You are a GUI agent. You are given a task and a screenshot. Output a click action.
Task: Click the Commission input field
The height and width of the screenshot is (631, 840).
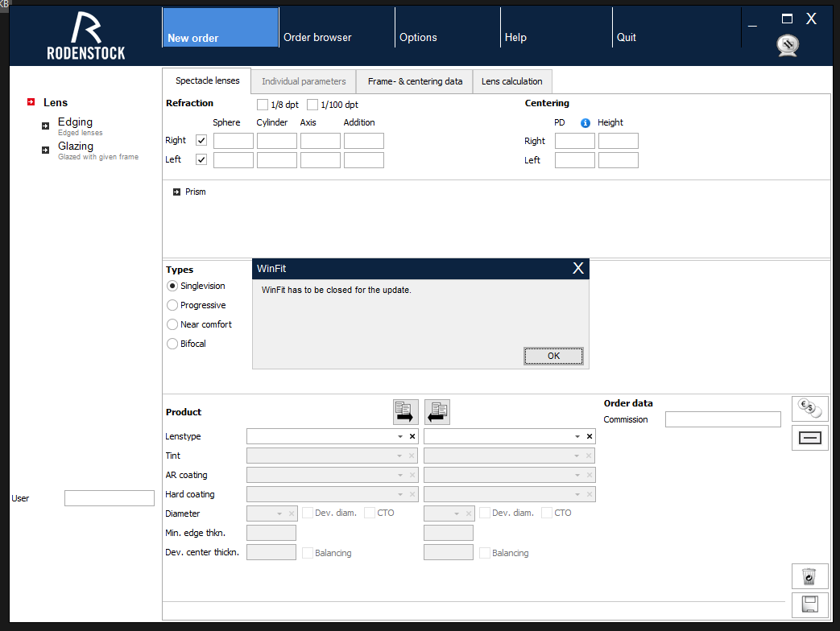pyautogui.click(x=722, y=419)
